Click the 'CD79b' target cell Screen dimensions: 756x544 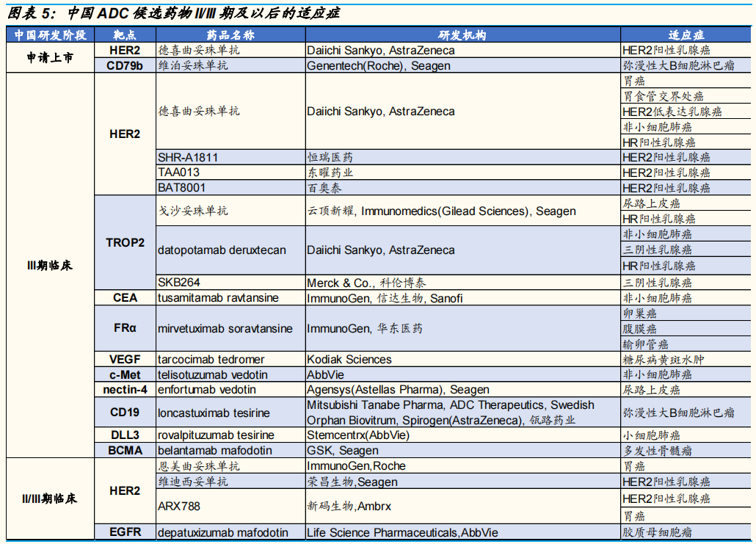[125, 65]
